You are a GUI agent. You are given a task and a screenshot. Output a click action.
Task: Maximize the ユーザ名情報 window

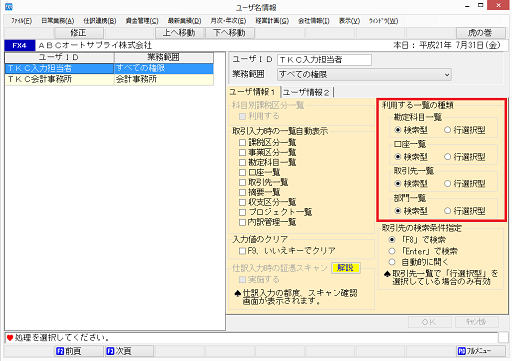tap(480, 5)
